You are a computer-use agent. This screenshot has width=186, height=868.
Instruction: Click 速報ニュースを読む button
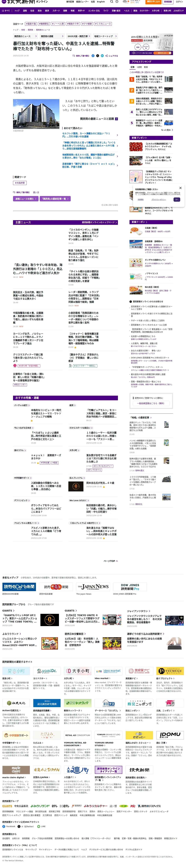[x=26, y=199]
